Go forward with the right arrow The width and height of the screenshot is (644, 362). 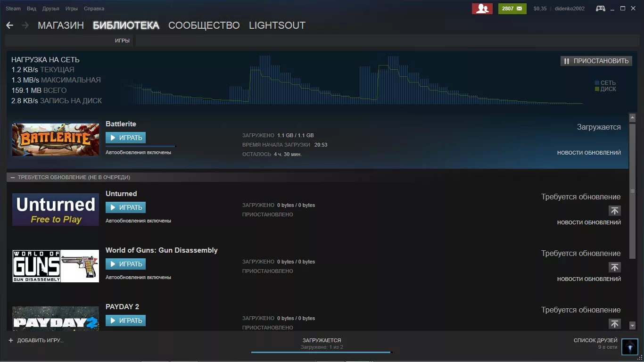[25, 25]
